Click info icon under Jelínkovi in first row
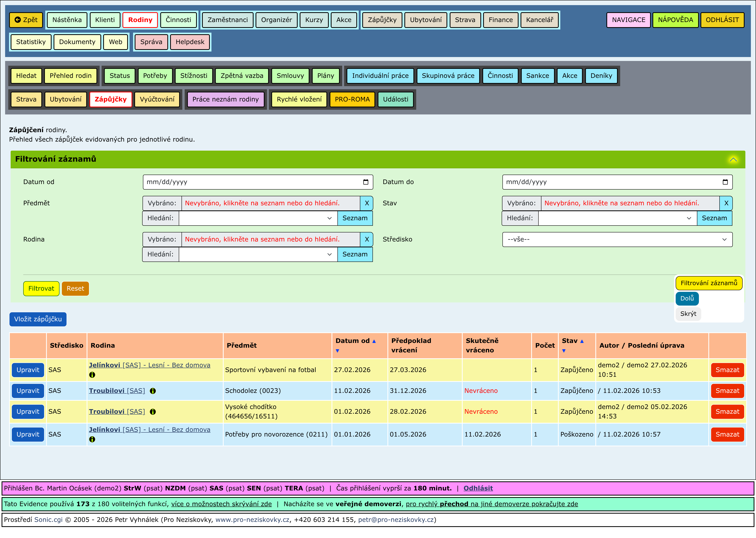 click(x=92, y=375)
